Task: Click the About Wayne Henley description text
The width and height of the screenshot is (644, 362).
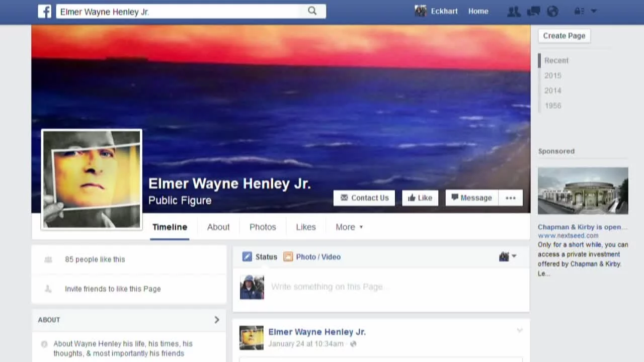Action: click(x=123, y=348)
